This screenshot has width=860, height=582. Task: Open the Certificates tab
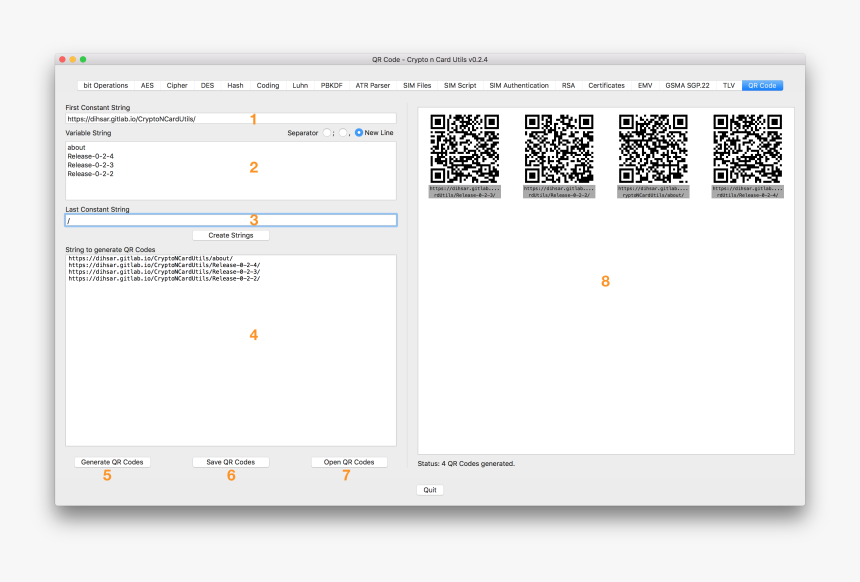click(606, 86)
